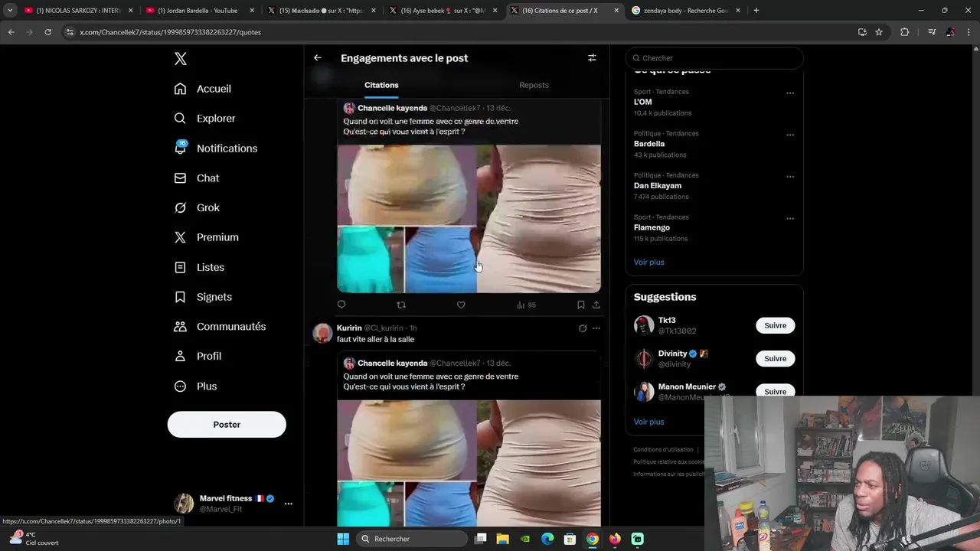Open the Grok icon on Kuririn's post
The width and height of the screenshot is (980, 551).
[x=583, y=328]
